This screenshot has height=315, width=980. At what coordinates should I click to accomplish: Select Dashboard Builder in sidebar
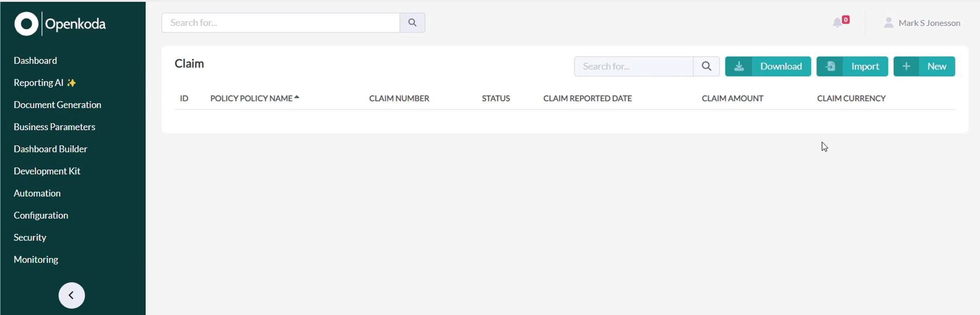50,149
